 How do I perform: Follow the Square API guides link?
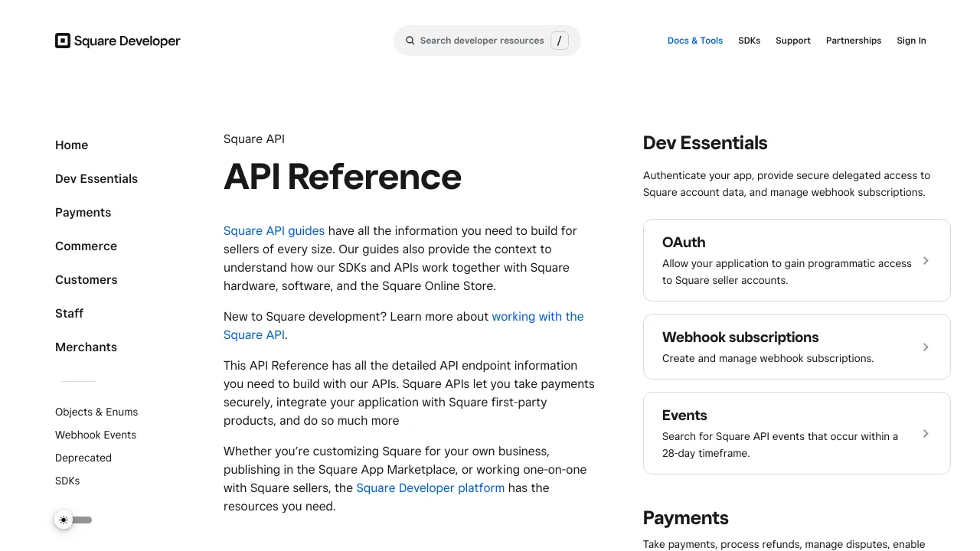(x=274, y=231)
